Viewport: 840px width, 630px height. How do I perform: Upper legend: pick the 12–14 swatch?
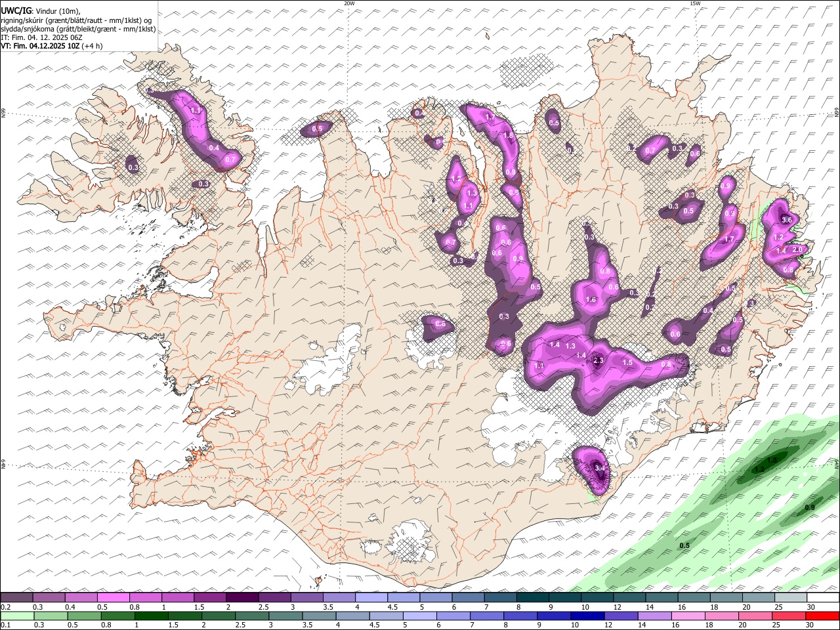[629, 598]
